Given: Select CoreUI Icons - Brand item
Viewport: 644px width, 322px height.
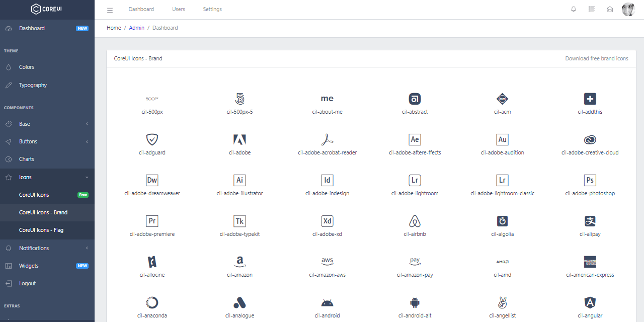Looking at the screenshot, I should pos(47,212).
